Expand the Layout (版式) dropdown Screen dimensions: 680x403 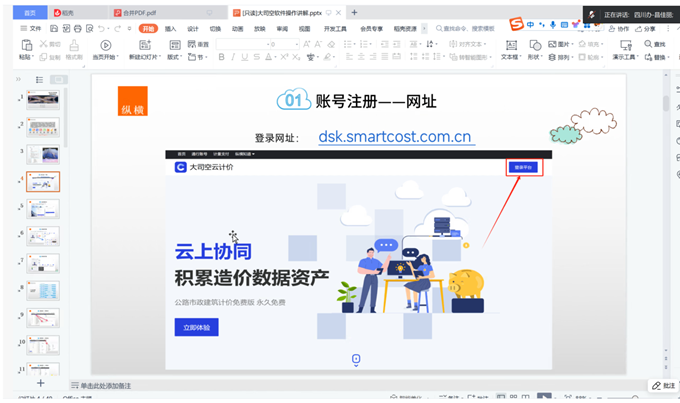click(175, 58)
